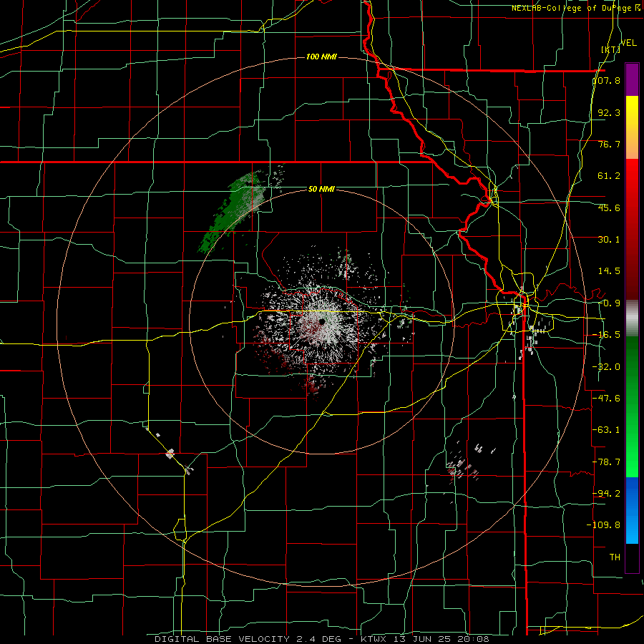Click the green velocity echo band northwest
This screenshot has width=644, height=644.
(x=232, y=212)
